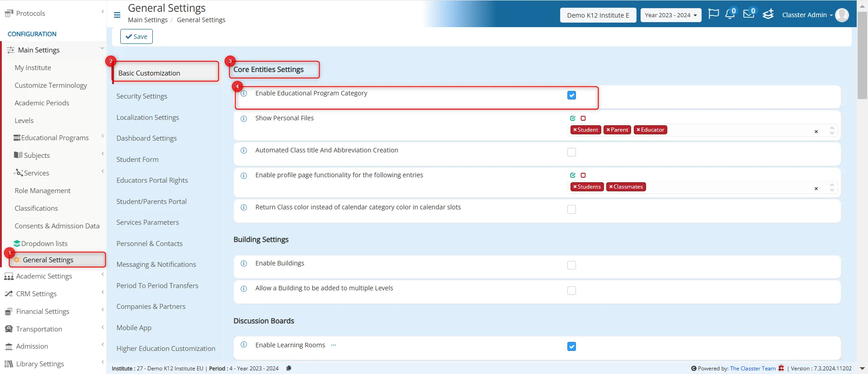Click the copy icon in the footer status bar
The image size is (868, 374).
(288, 368)
